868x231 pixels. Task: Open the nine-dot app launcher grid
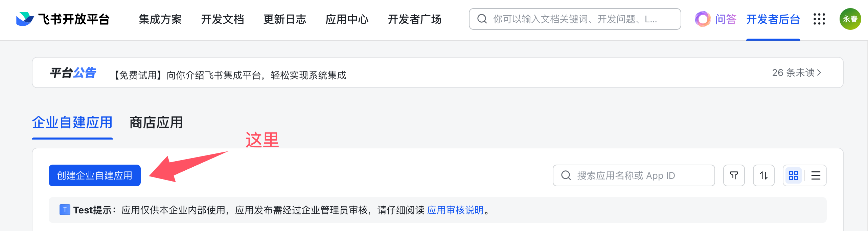point(819,19)
